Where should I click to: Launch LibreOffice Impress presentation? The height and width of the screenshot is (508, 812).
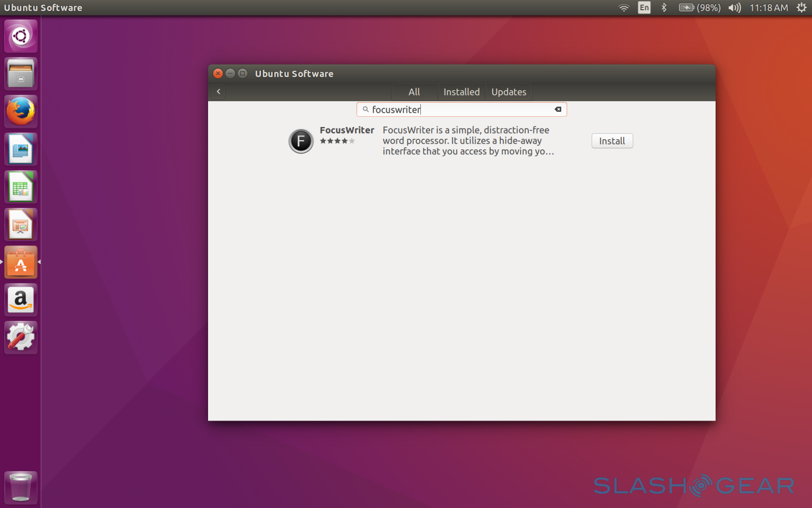pos(21,225)
